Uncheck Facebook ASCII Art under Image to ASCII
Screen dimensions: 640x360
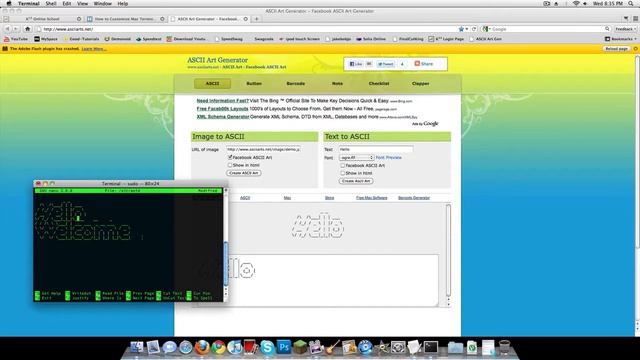[230, 157]
